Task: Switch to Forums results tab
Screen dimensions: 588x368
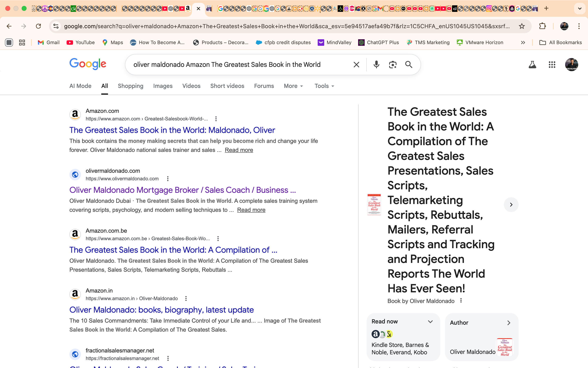Action: click(x=264, y=86)
